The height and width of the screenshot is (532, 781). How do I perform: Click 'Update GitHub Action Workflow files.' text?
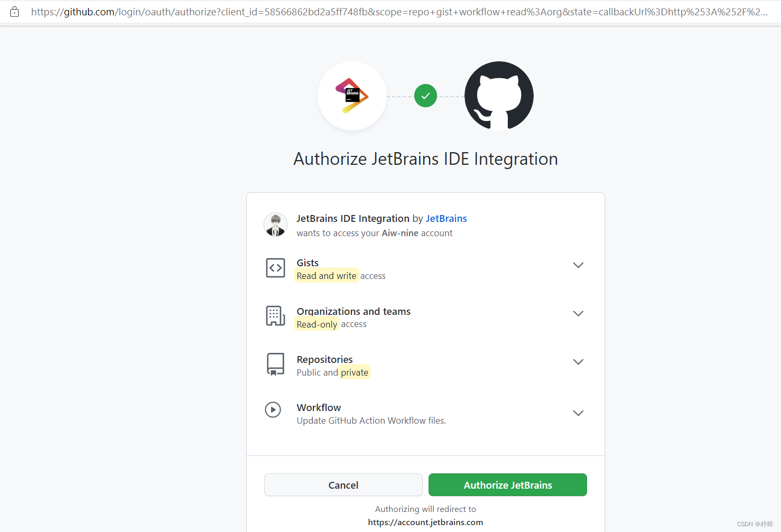(371, 421)
